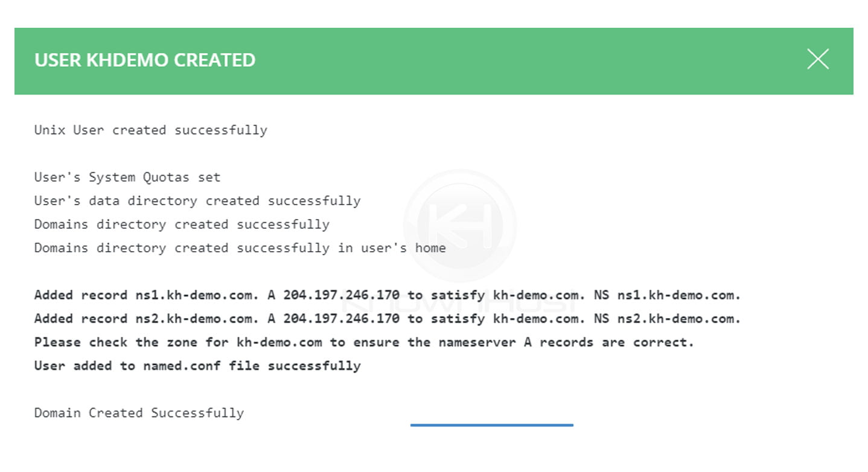
Task: Click the User's System Quotas set line
Action: [127, 177]
